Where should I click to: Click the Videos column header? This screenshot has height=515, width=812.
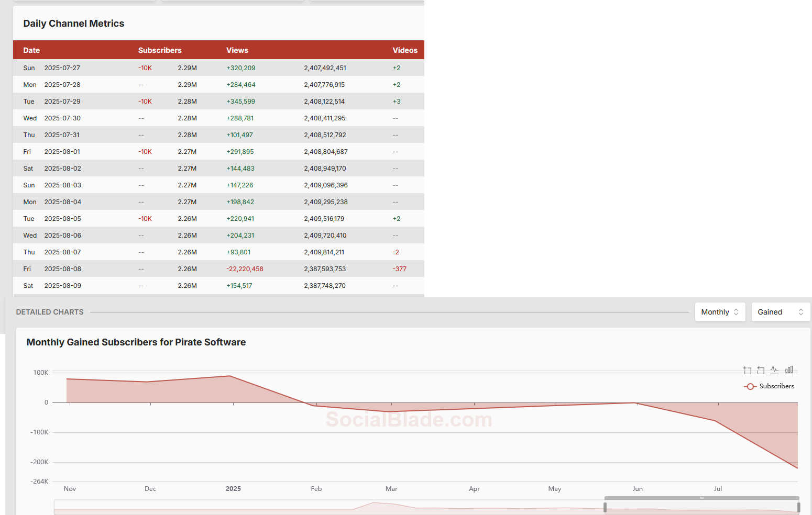[405, 50]
